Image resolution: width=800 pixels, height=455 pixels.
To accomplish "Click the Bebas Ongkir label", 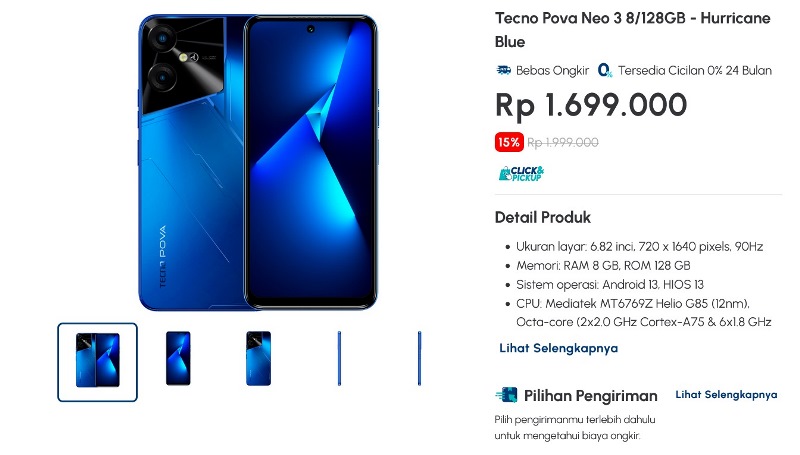I will 552,70.
